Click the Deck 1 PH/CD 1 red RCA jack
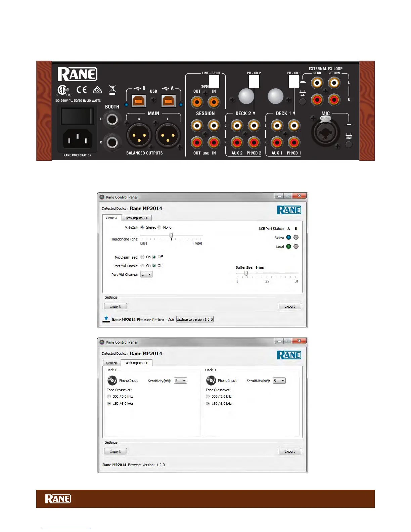411x532 pixels. (x=294, y=143)
